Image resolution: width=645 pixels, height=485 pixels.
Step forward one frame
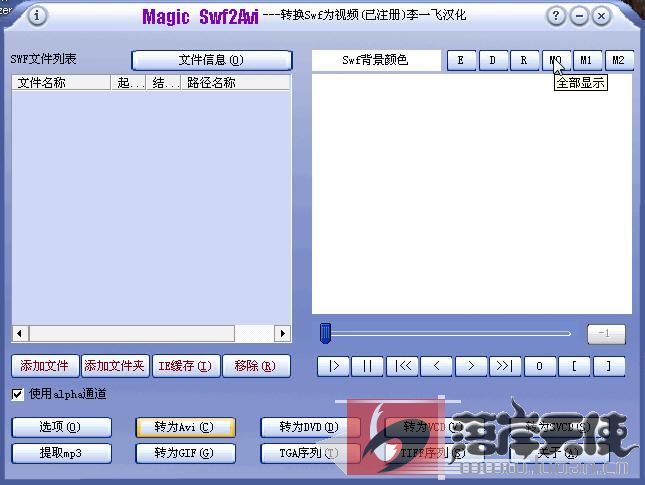(x=471, y=366)
